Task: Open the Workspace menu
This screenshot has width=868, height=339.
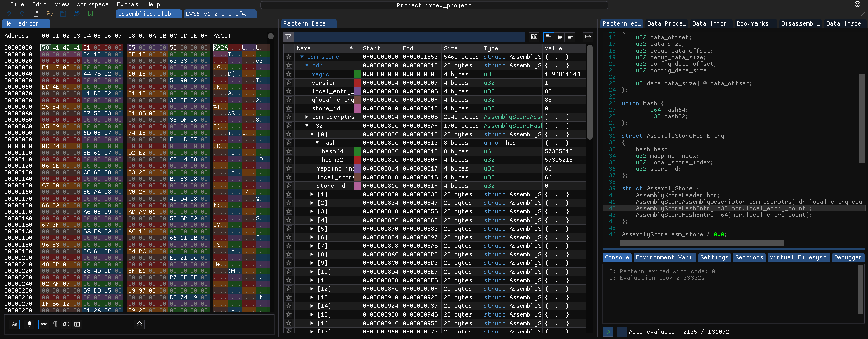Action: [92, 4]
